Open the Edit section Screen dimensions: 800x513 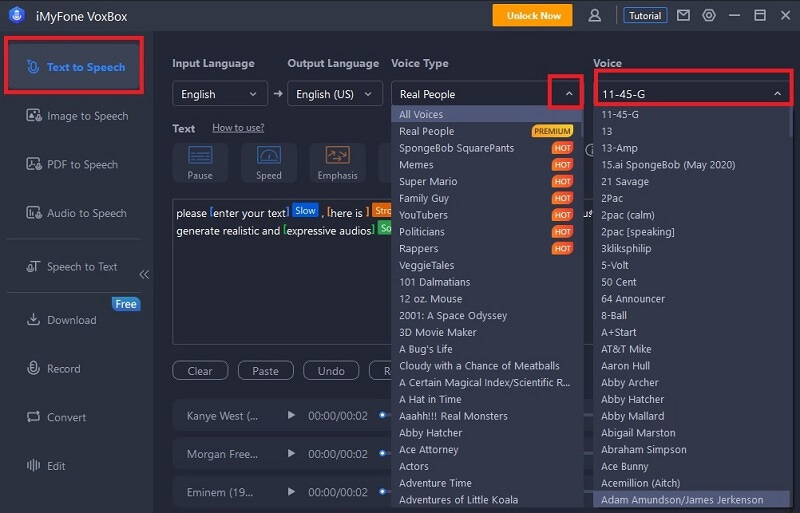46,466
